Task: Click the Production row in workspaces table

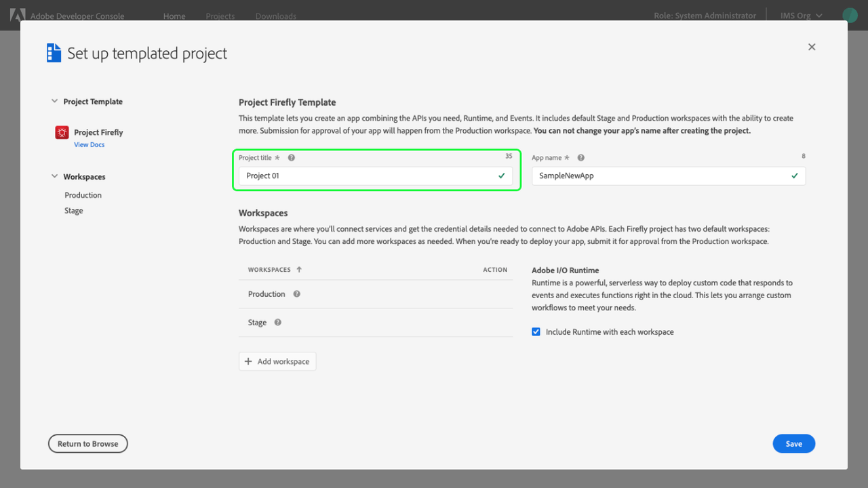Action: click(x=376, y=294)
